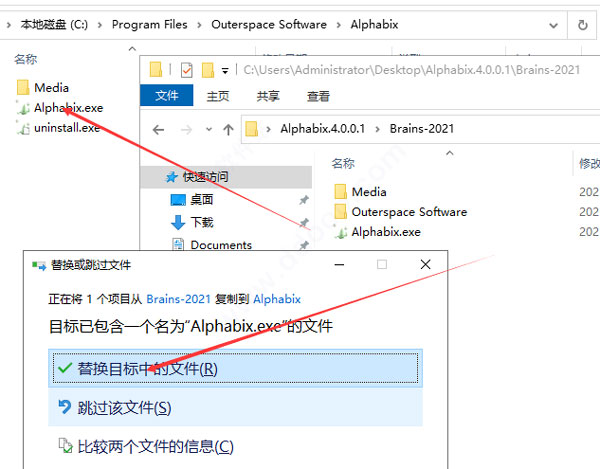The height and width of the screenshot is (469, 600).
Task: Open the address history dropdown in the Alphabix window
Action: tap(553, 26)
